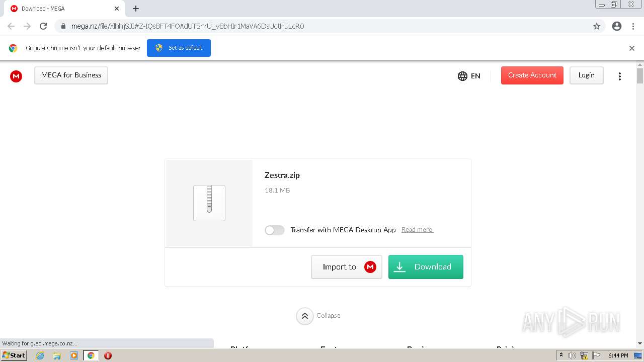Click the site lock padlock icon

point(63,26)
